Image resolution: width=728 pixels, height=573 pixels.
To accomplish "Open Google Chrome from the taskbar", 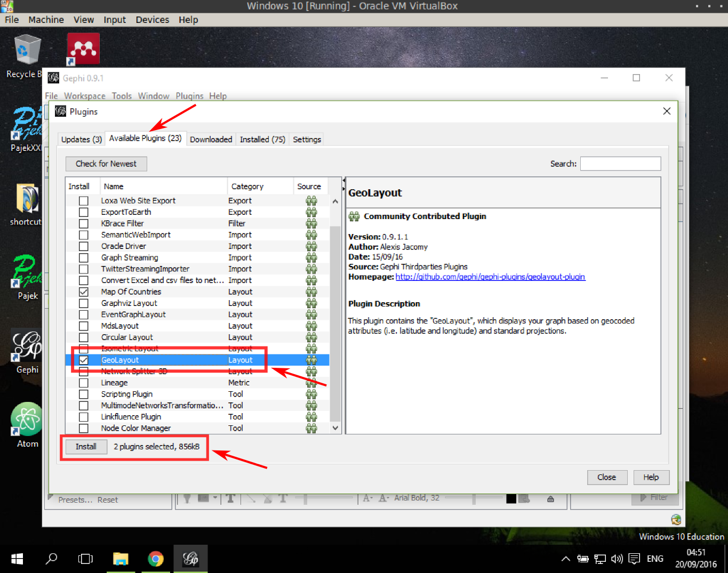I will point(155,559).
